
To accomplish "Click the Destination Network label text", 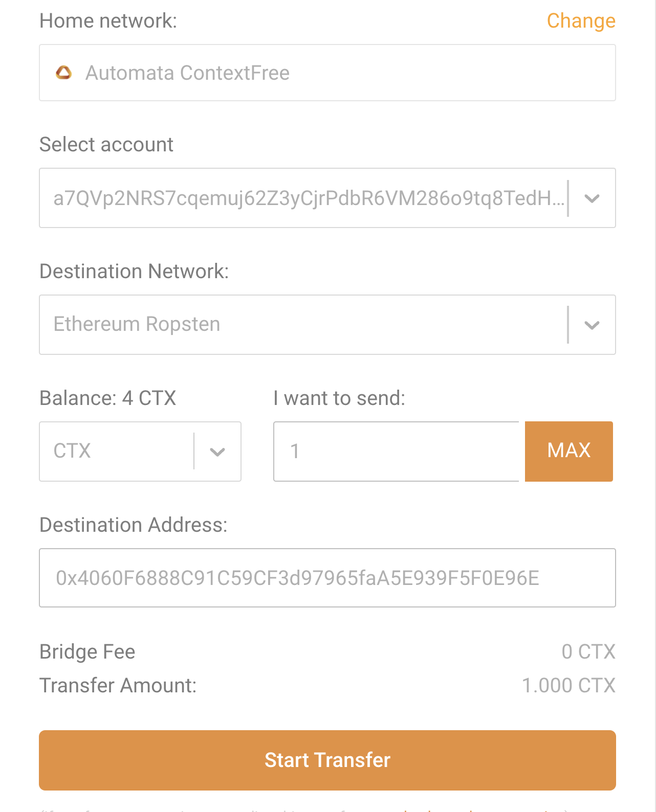I will (x=134, y=272).
